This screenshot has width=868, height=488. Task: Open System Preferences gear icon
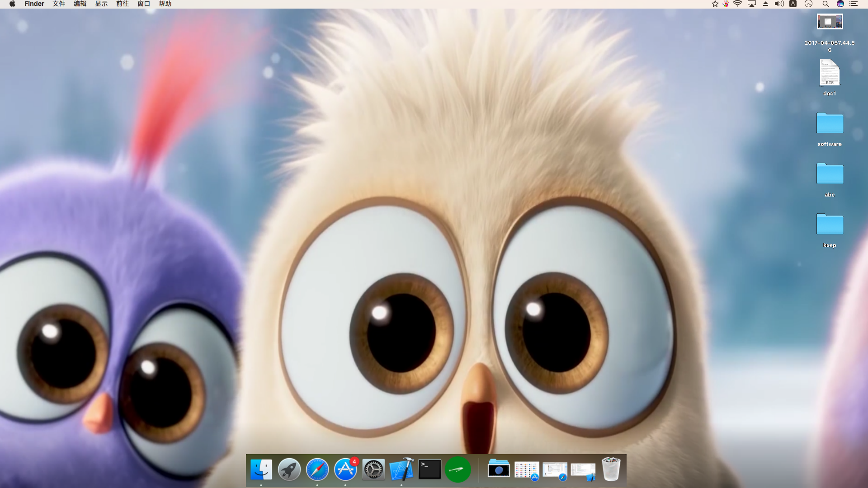coord(373,469)
